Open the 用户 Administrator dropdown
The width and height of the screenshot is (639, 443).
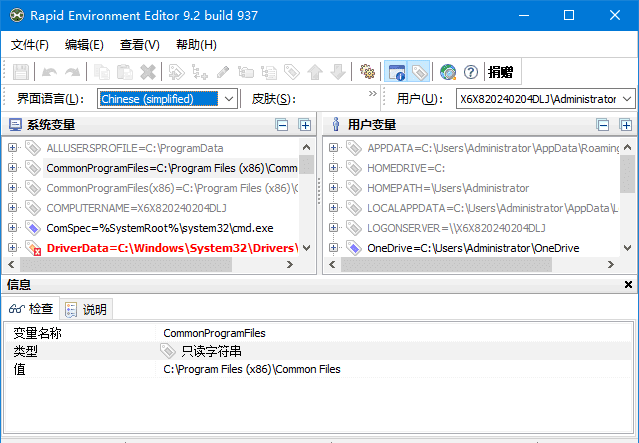coord(545,99)
